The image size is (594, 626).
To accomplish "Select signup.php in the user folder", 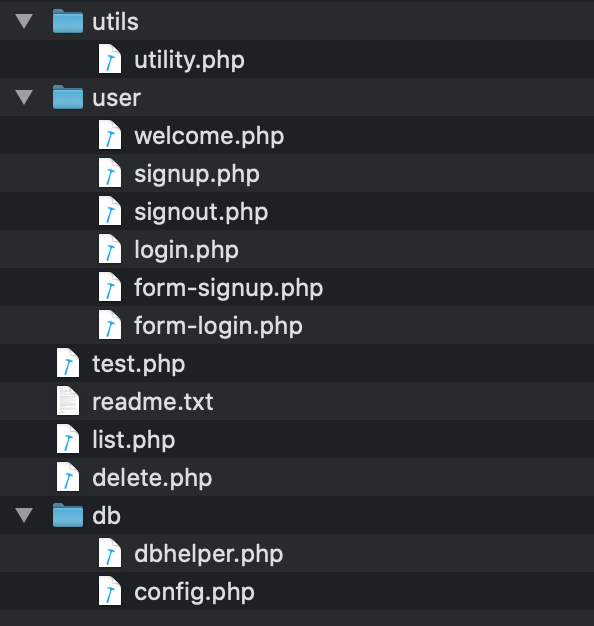I will pos(297,173).
